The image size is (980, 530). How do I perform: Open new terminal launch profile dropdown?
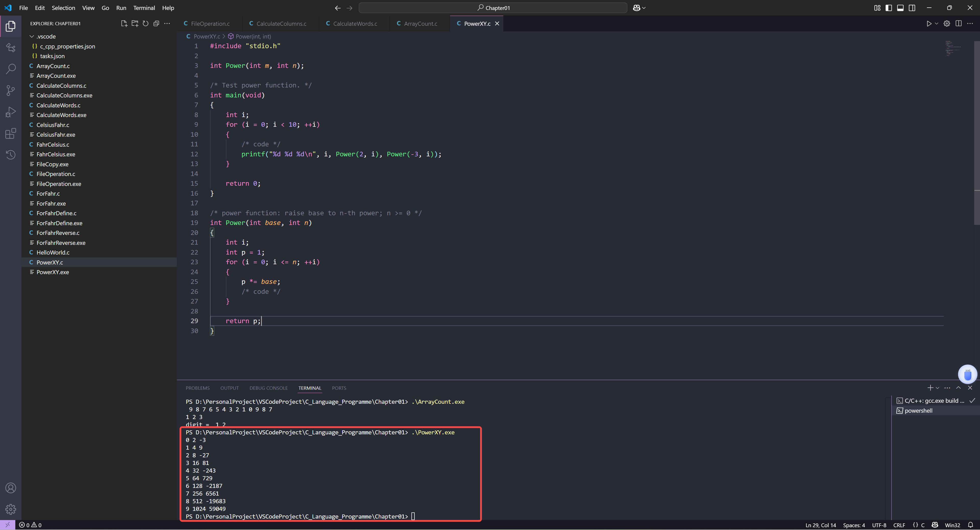(x=937, y=388)
